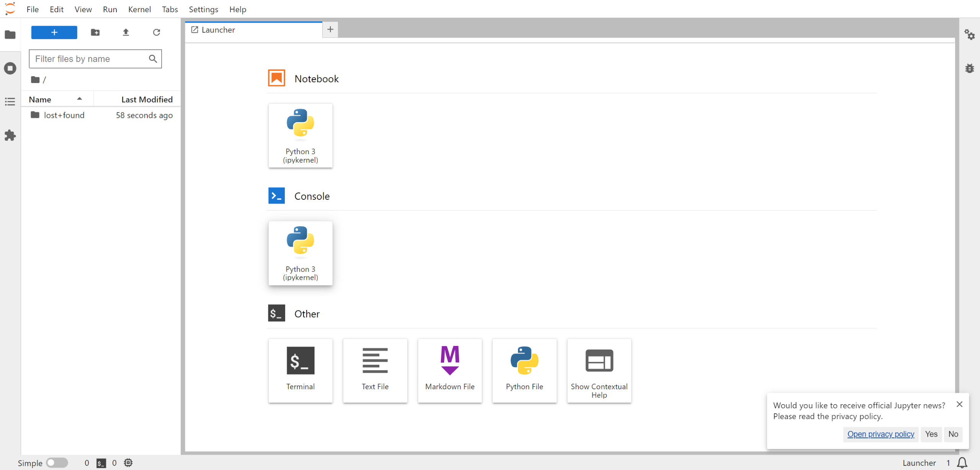Open the Debugger bug icon panel
980x470 pixels.
tap(969, 69)
